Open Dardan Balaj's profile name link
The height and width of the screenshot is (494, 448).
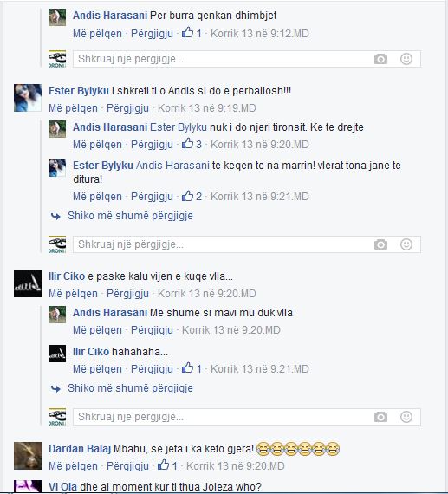[x=80, y=449]
